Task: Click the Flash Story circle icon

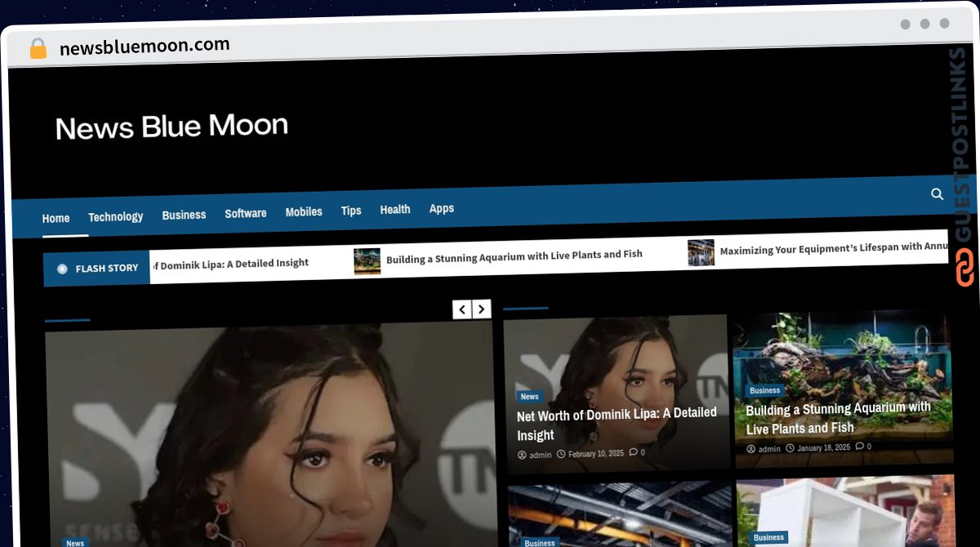Action: [62, 269]
